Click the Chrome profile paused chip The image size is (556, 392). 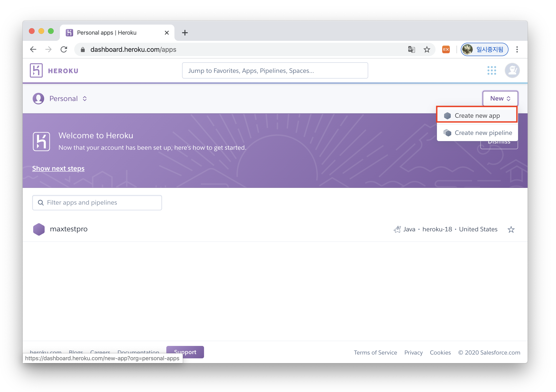click(x=484, y=50)
